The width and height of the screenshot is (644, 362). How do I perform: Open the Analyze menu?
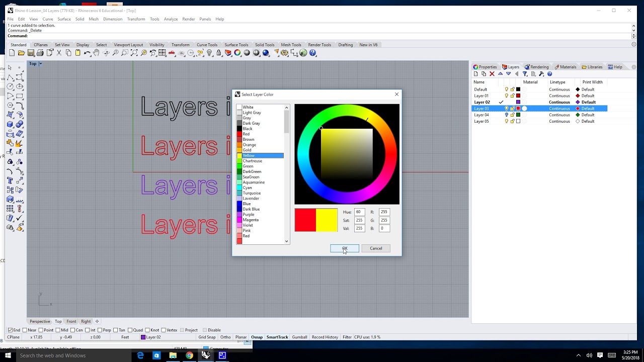point(171,19)
